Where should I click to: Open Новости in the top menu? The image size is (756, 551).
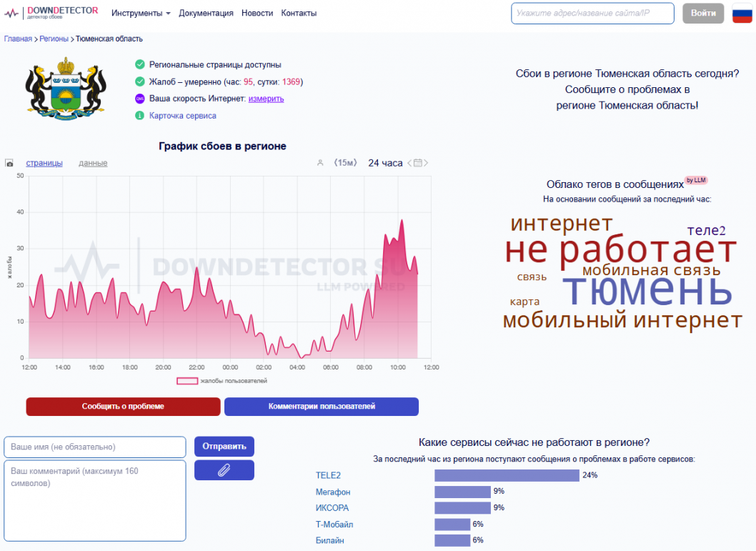257,13
